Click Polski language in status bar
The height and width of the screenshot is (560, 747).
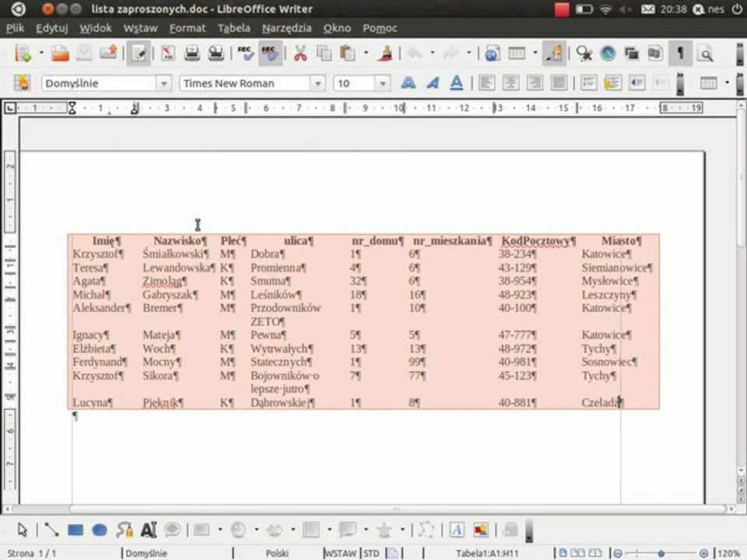click(x=277, y=553)
